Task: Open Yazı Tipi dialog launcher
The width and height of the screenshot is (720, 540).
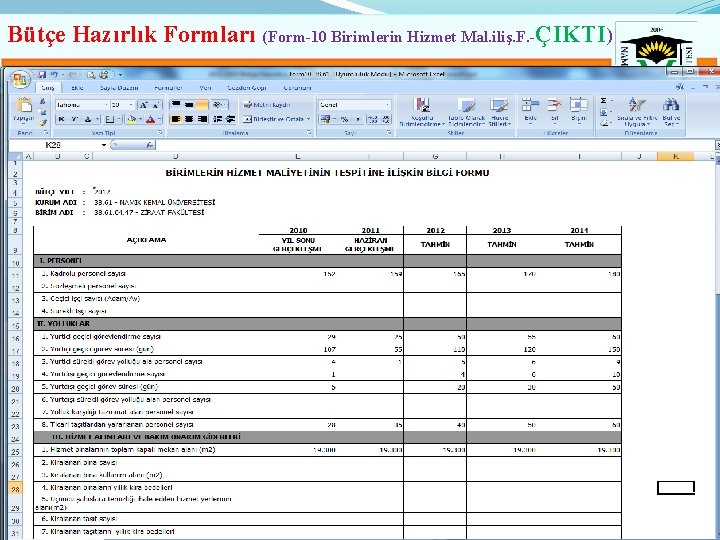Action: 160,133
